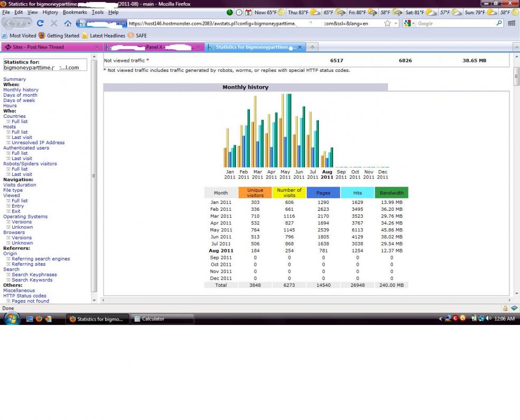The width and height of the screenshot is (520, 420).
Task: Open the Referring search engines link
Action: (x=41, y=259)
